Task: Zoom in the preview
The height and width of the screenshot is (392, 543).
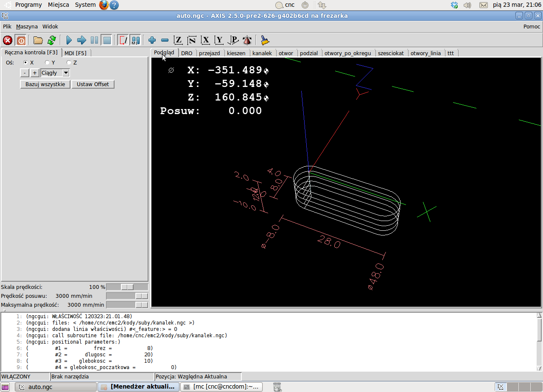Action: tap(152, 40)
